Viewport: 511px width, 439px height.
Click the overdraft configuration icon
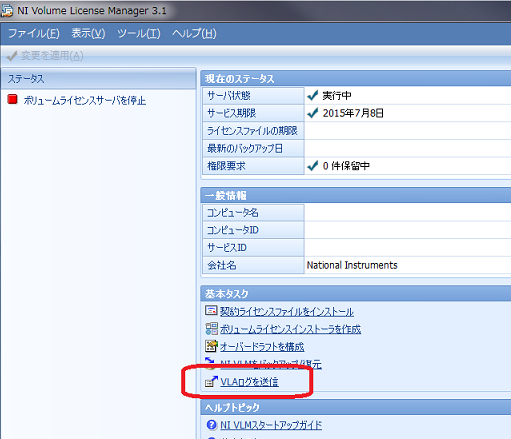click(211, 346)
